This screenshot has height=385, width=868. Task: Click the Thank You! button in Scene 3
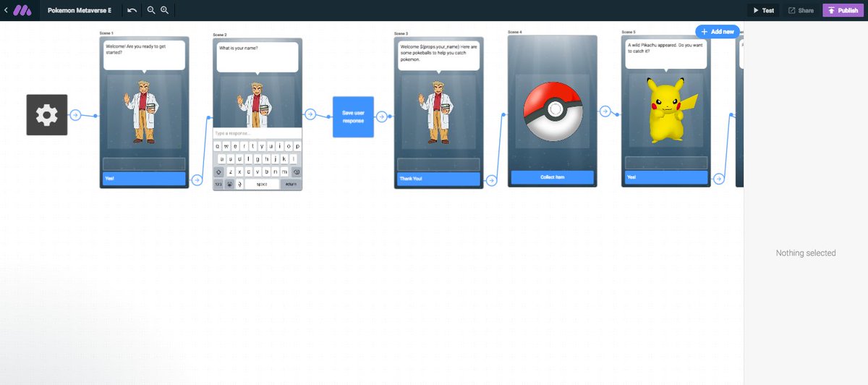[x=438, y=179]
